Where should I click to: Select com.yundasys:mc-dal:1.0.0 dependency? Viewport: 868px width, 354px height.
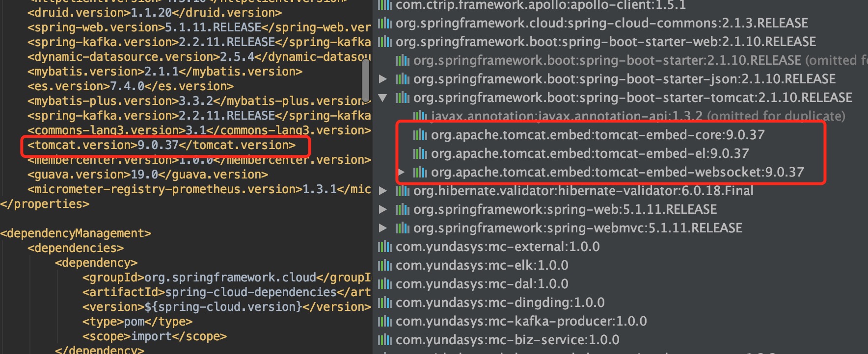[x=482, y=284]
